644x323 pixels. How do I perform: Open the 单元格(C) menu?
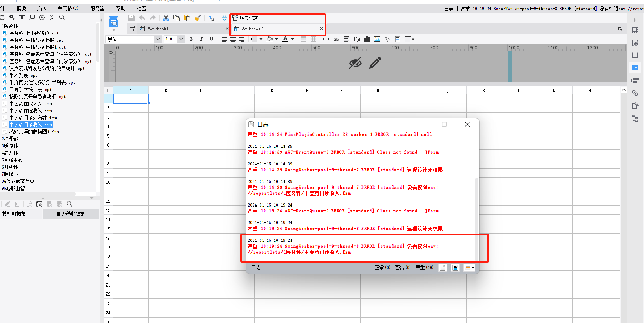pos(68,8)
